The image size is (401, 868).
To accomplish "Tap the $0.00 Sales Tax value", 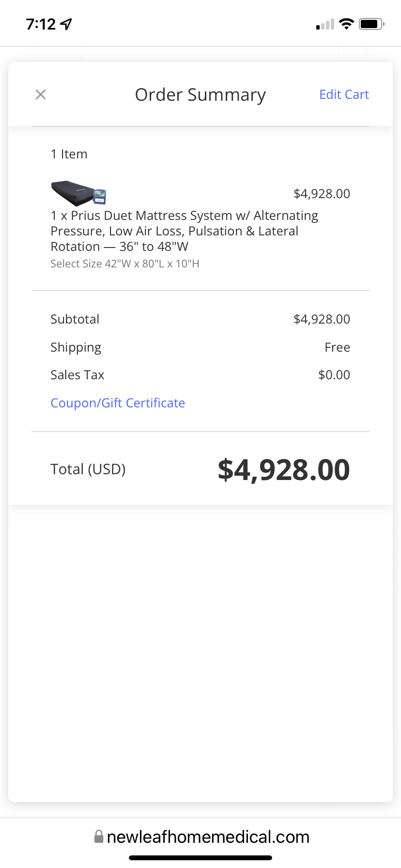I will pyautogui.click(x=334, y=375).
